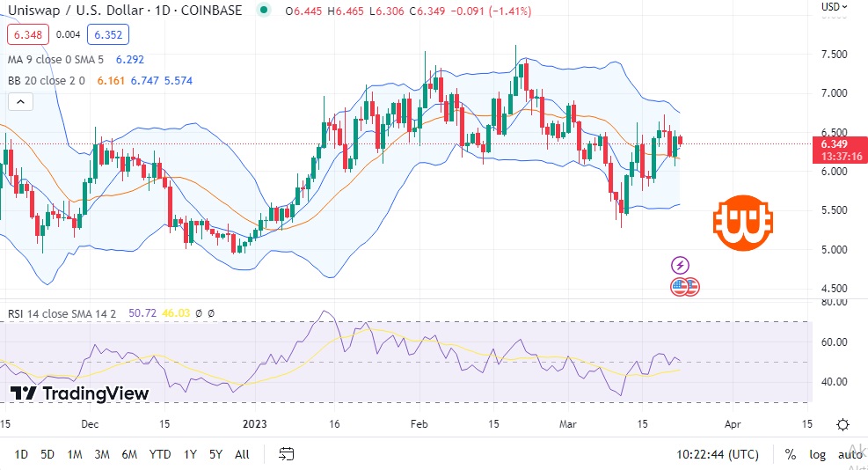This screenshot has height=470, width=868.
Task: Select the 3M time range
Action: pyautogui.click(x=101, y=454)
